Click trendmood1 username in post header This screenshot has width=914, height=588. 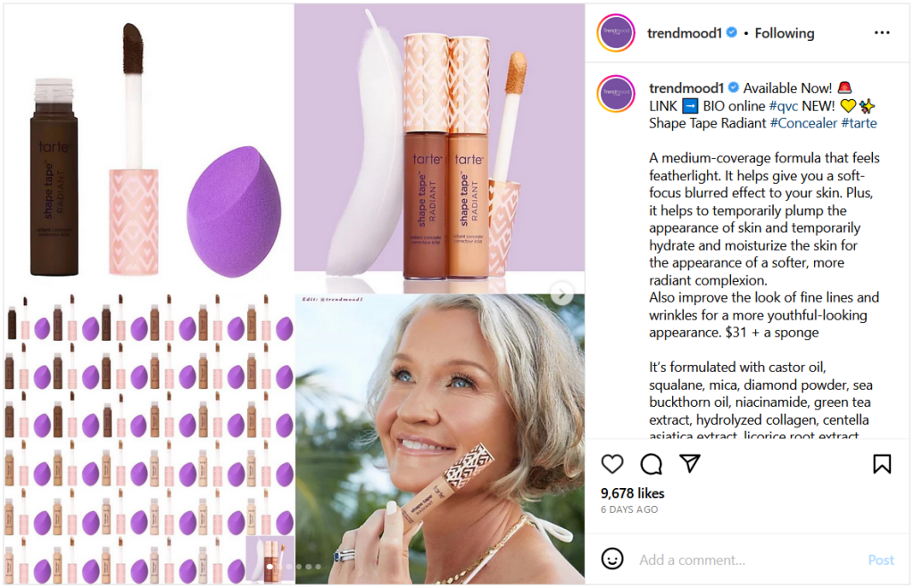pos(685,33)
